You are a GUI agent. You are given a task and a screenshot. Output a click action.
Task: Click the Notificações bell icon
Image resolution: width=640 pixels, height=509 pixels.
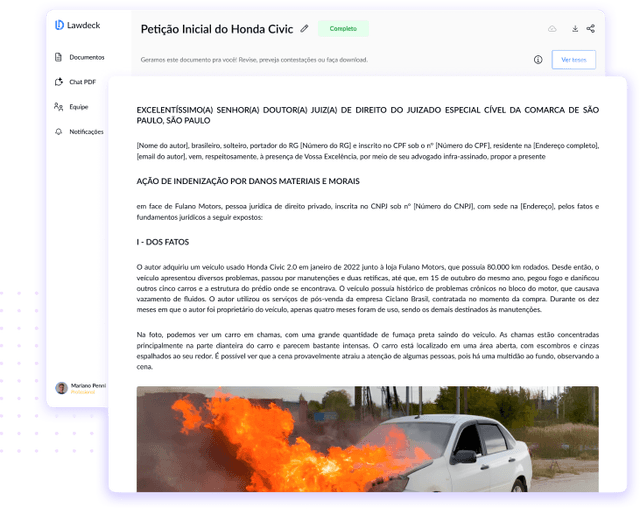tap(58, 132)
